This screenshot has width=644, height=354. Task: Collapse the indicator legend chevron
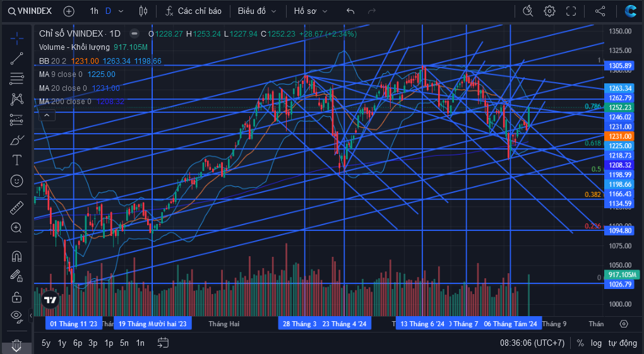pos(47,115)
